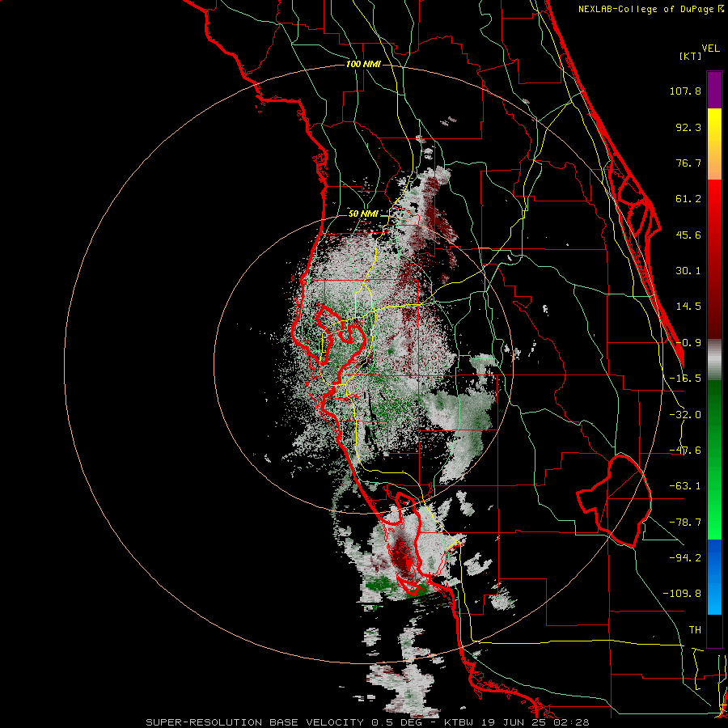This screenshot has height=728, width=728.
Task: Select the -16.5 velocity scale value
Action: [685, 379]
